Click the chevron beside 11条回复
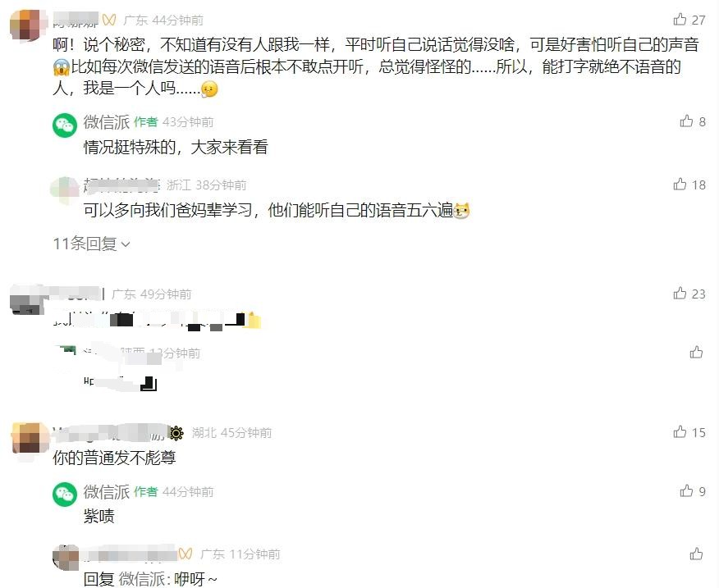Image resolution: width=719 pixels, height=588 pixels. click(126, 244)
